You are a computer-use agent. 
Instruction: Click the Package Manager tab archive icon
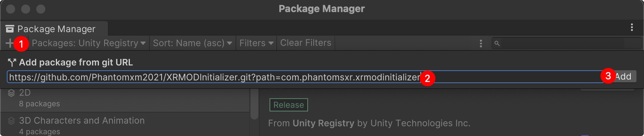[x=10, y=29]
